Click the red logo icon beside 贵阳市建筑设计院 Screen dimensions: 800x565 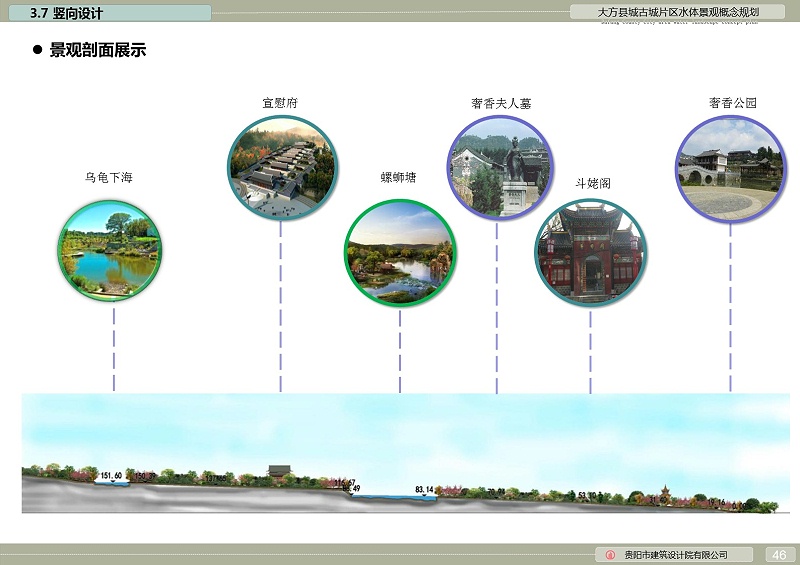(610, 555)
